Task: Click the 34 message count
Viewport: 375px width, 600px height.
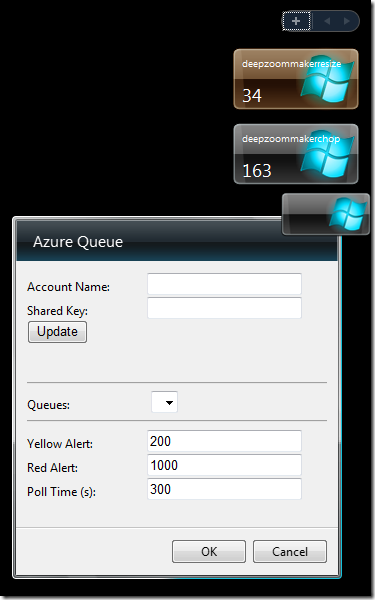Action: [x=252, y=96]
